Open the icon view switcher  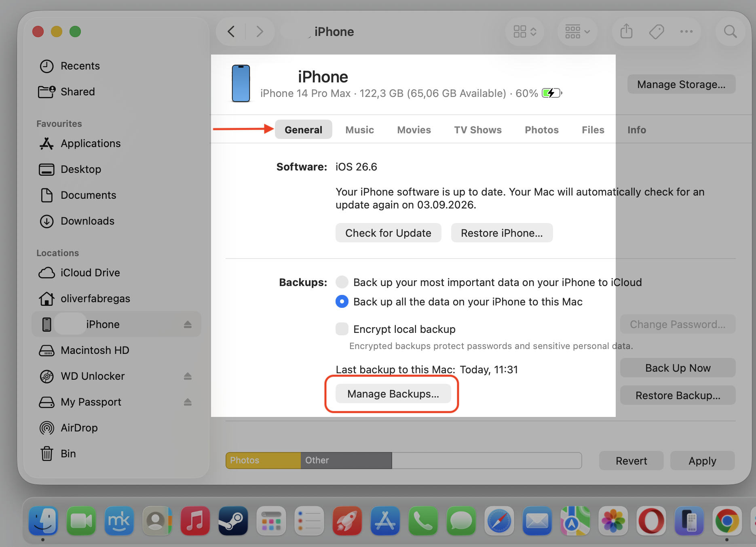(x=525, y=32)
